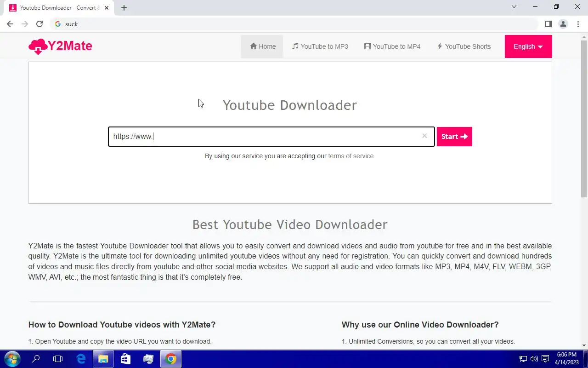Open Task View on the taskbar
Image resolution: width=588 pixels, height=368 pixels.
pyautogui.click(x=58, y=359)
